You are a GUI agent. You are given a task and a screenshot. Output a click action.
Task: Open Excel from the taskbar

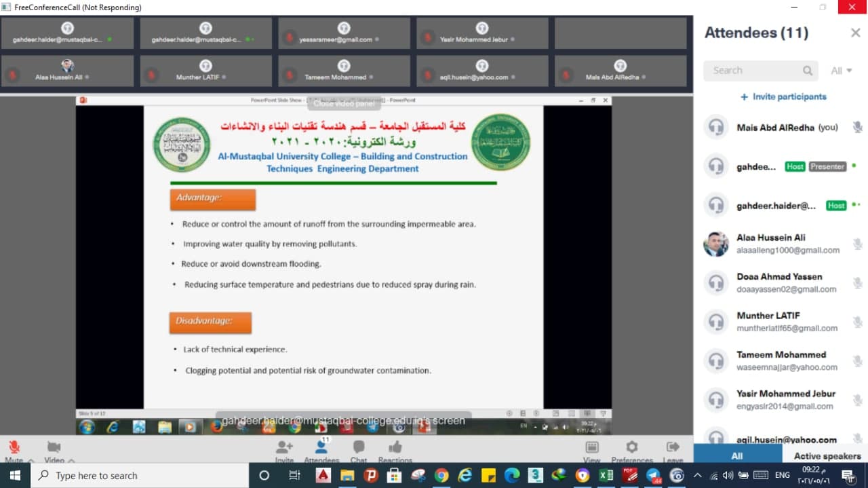pyautogui.click(x=606, y=476)
